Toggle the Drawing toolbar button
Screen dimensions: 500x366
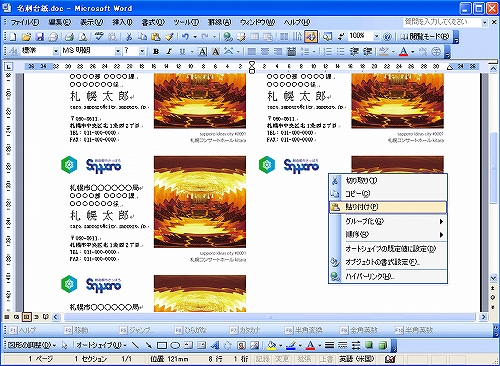coord(311,37)
